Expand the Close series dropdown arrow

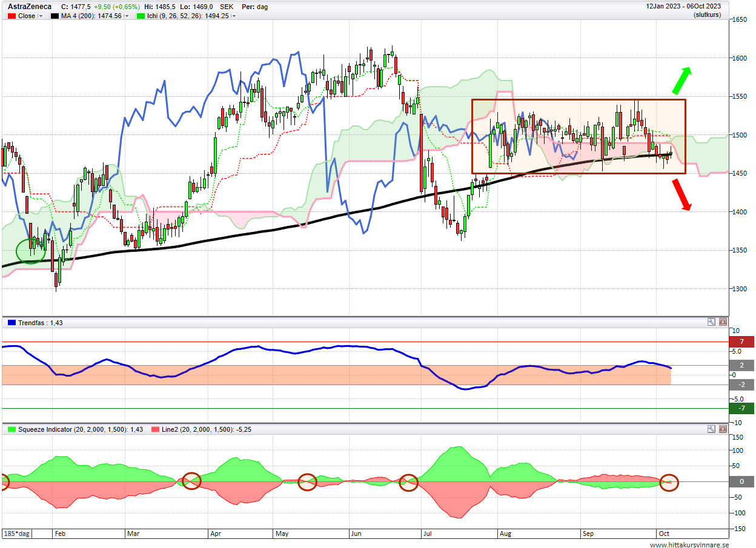[41, 16]
